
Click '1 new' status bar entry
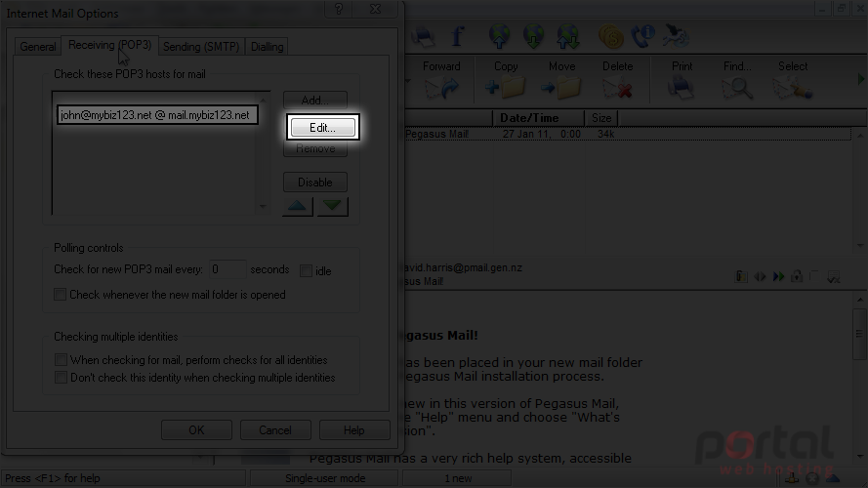click(x=457, y=478)
